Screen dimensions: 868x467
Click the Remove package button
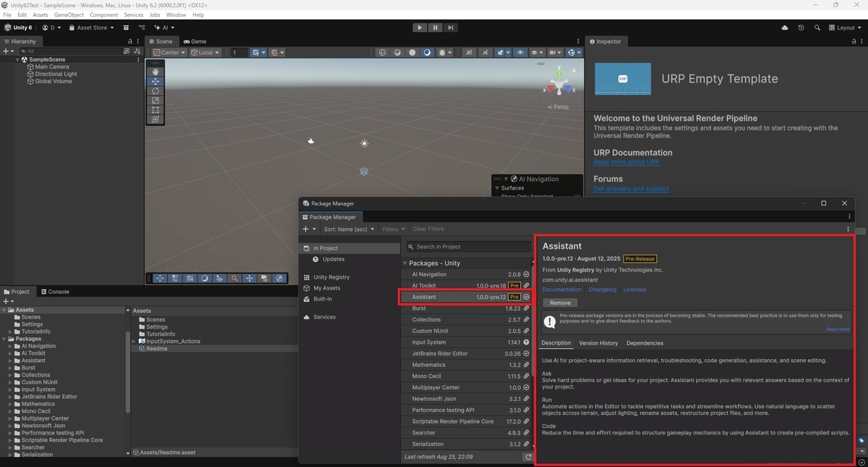[560, 303]
